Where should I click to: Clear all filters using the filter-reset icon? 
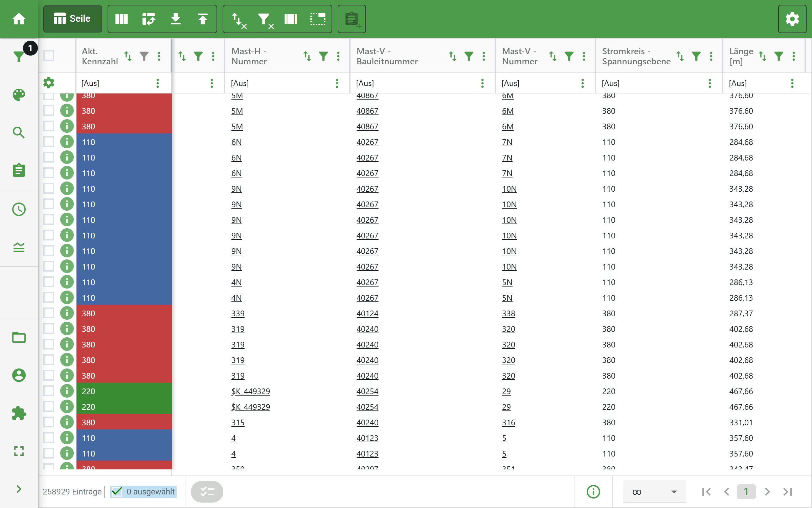[x=265, y=19]
